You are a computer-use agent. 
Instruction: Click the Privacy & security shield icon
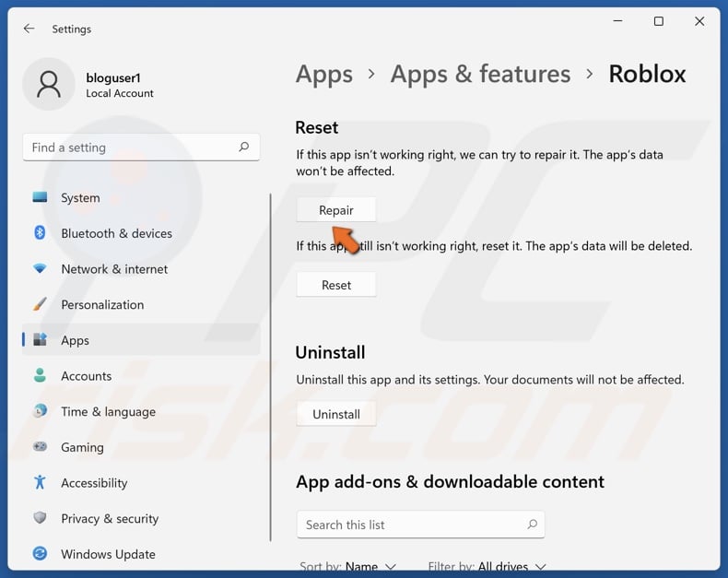(x=40, y=517)
